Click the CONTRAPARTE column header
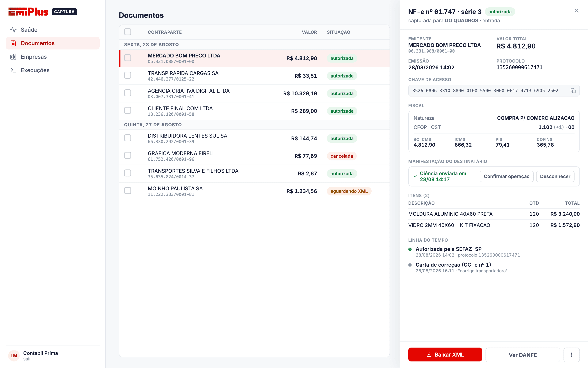588x368 pixels. (165, 32)
